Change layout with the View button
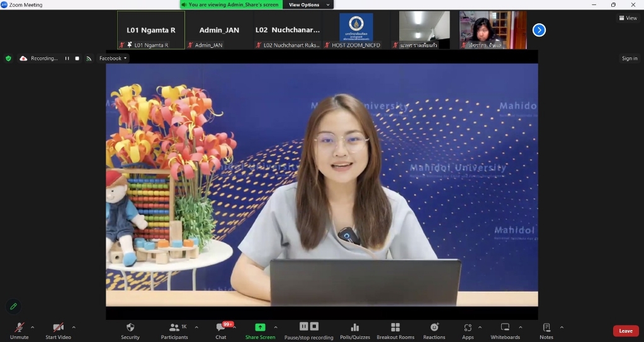Viewport: 644px width, 342px height. pos(628,18)
